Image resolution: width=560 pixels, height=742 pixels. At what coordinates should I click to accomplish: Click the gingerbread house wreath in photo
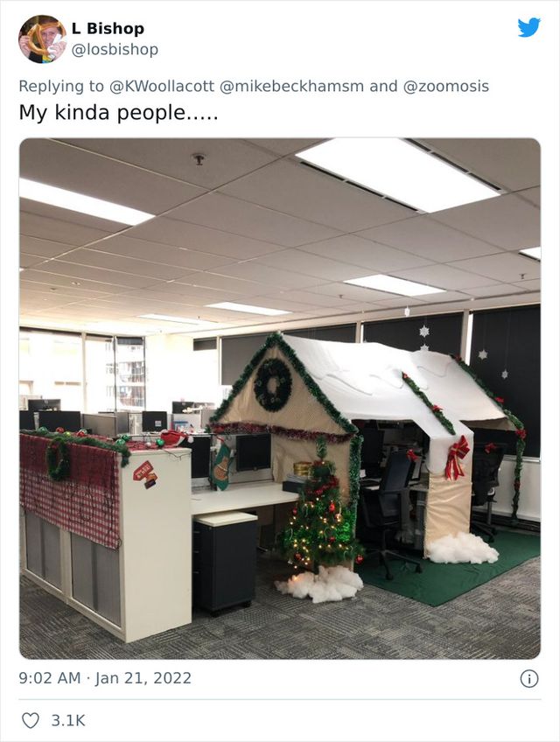click(273, 384)
